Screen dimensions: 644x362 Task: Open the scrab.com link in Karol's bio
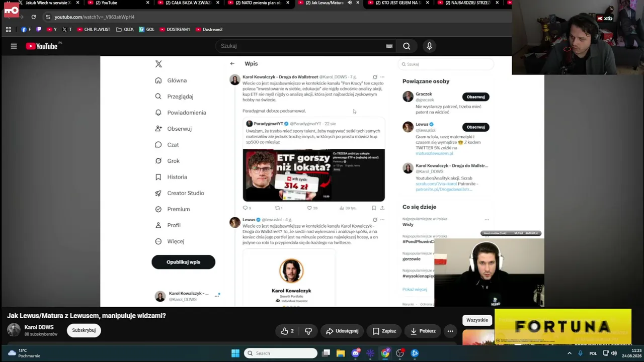[437, 184]
